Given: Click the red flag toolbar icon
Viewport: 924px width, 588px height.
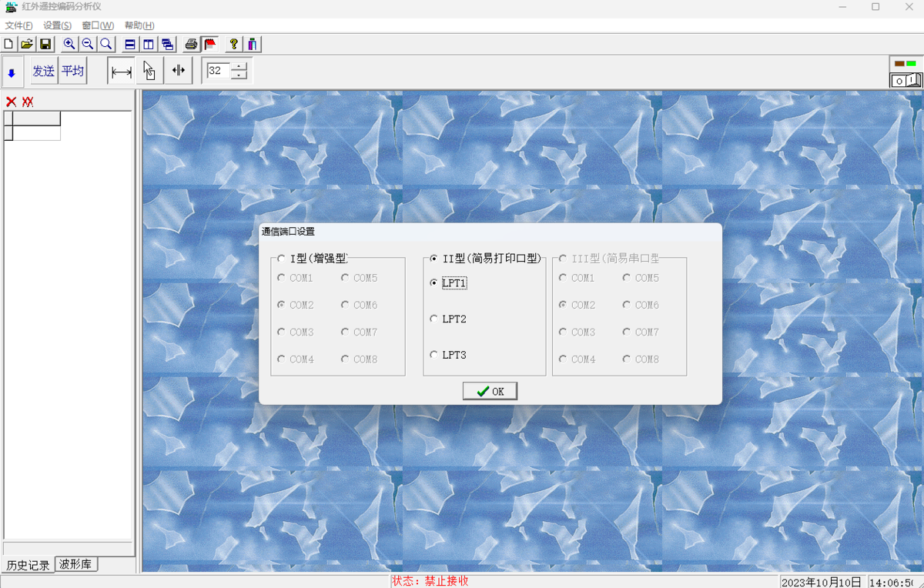Looking at the screenshot, I should (209, 44).
